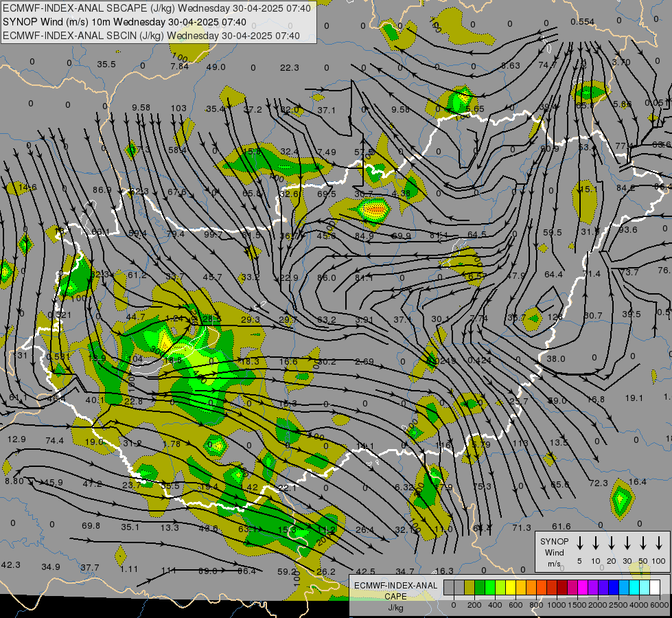Click the map value 44.7
This screenshot has height=618, width=672.
click(x=136, y=317)
